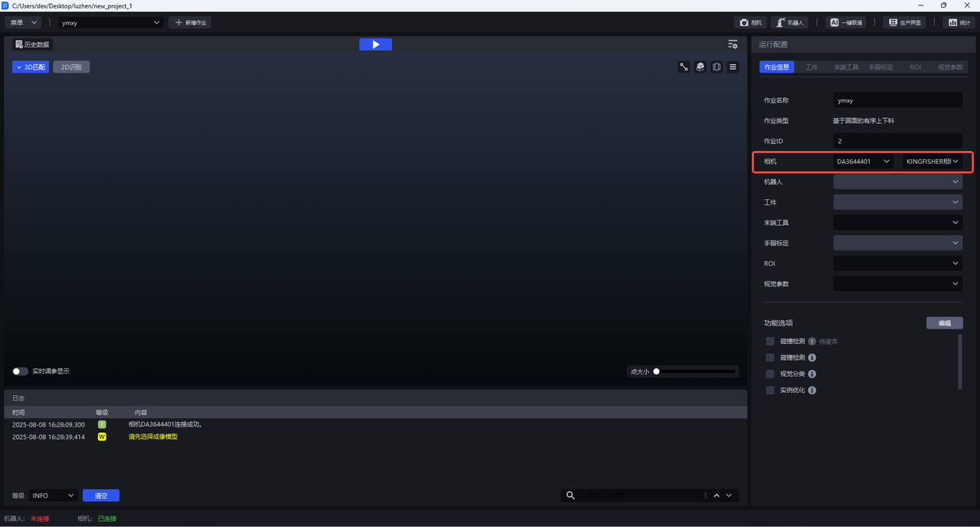The image size is (980, 527).
Task: Enable the 视觉分类 checkbox
Action: (770, 374)
